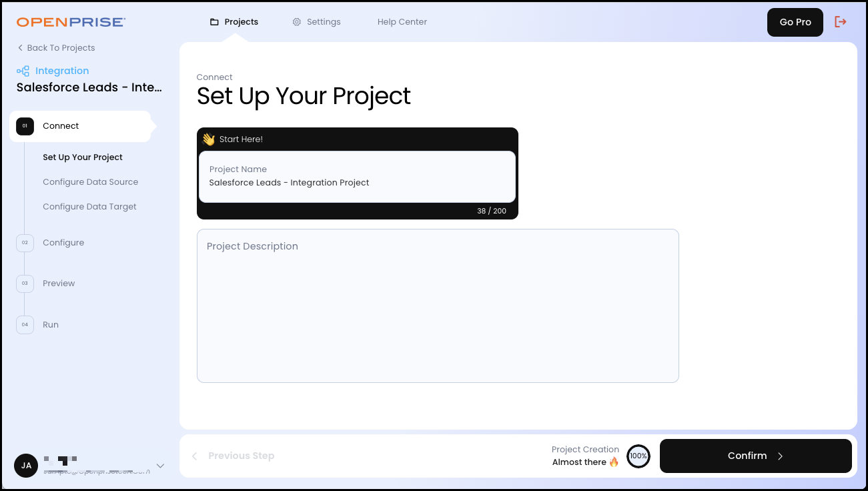Select the Connect step
This screenshot has height=491, width=868.
[x=81, y=126]
